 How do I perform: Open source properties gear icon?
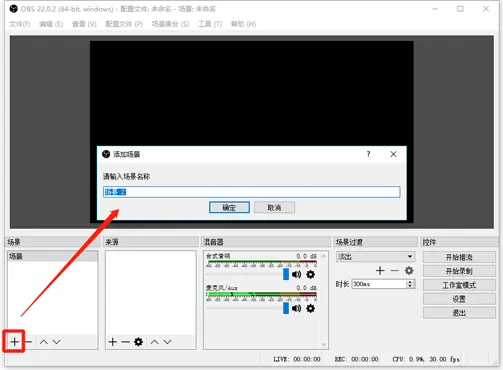point(138,342)
